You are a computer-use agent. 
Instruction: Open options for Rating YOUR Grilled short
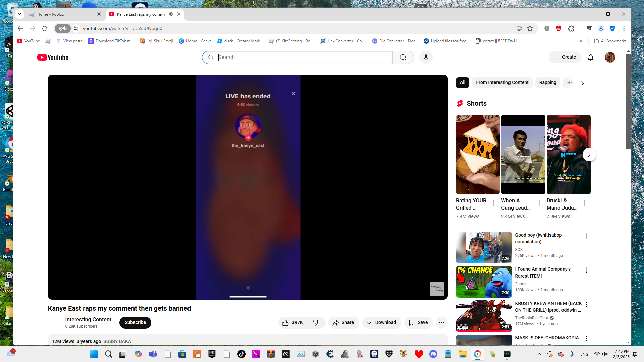(x=494, y=203)
